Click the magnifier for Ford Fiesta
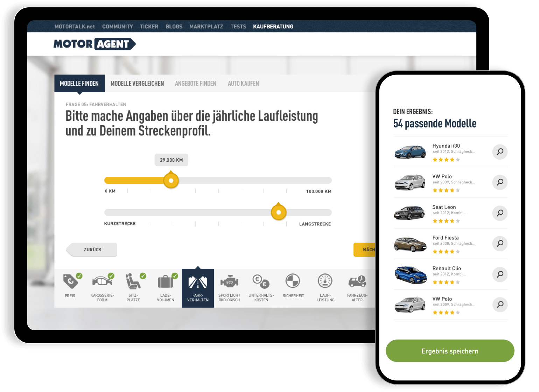 tap(500, 243)
